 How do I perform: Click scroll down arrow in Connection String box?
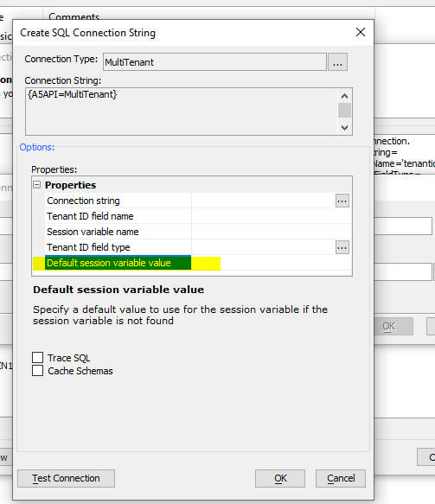point(345,128)
